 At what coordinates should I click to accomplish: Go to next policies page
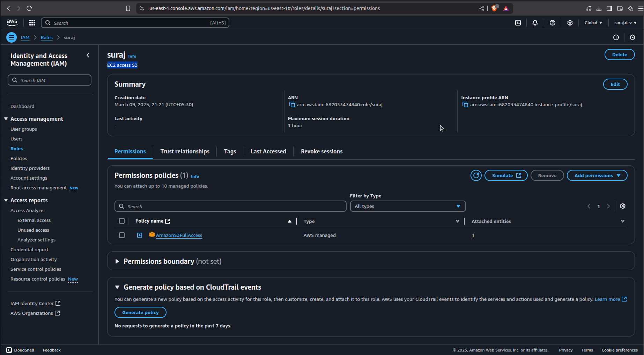(608, 206)
